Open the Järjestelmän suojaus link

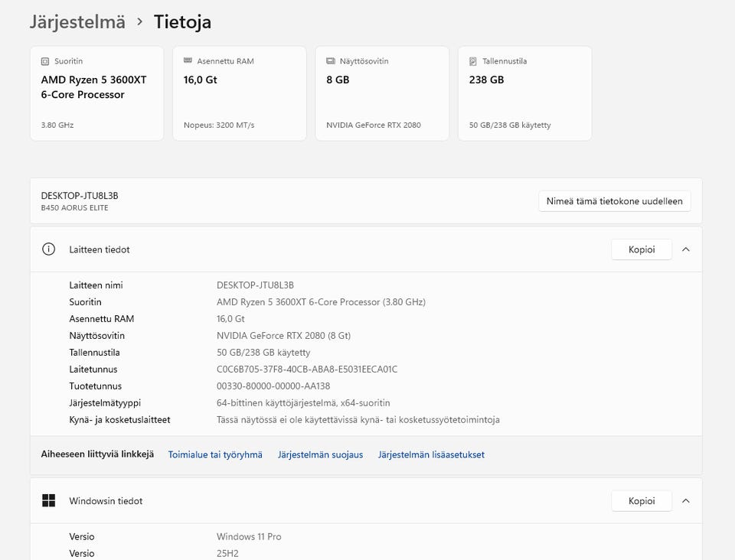click(320, 454)
